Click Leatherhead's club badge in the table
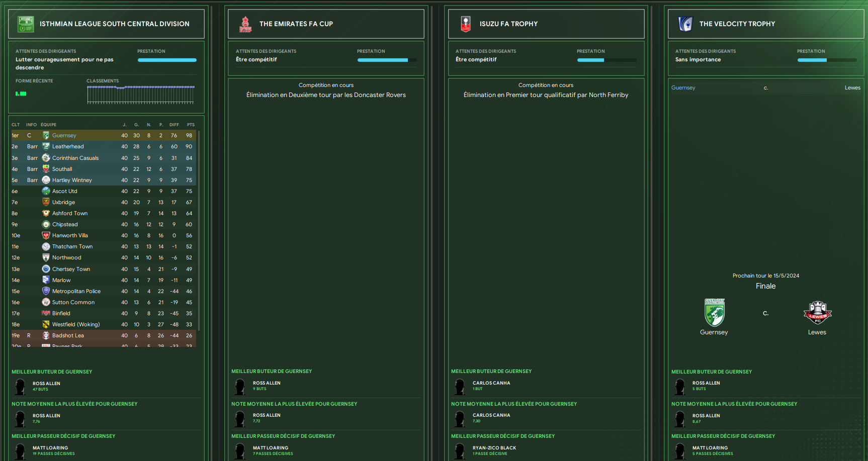868x461 pixels. click(46, 146)
